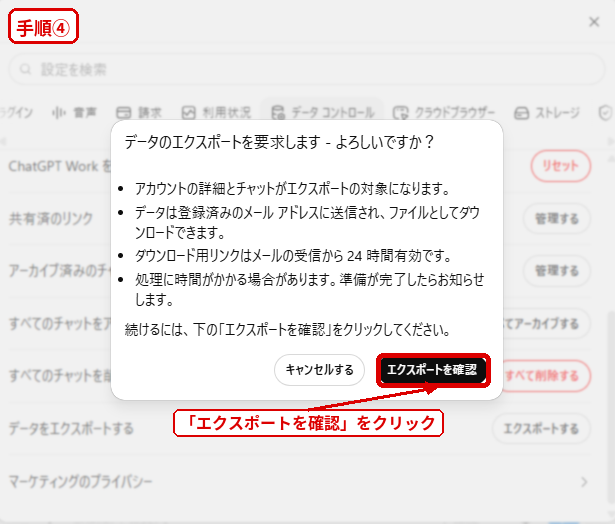Screen dimensions: 615x524
Task: Open the 請求 tab
Action: pyautogui.click(x=139, y=113)
